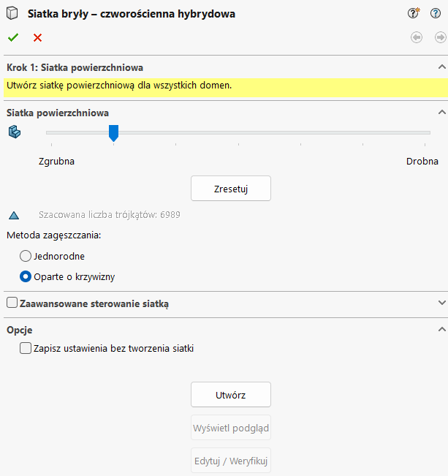Click the solid mesh cube icon in title
The height and width of the screenshot is (476, 448).
(x=12, y=14)
